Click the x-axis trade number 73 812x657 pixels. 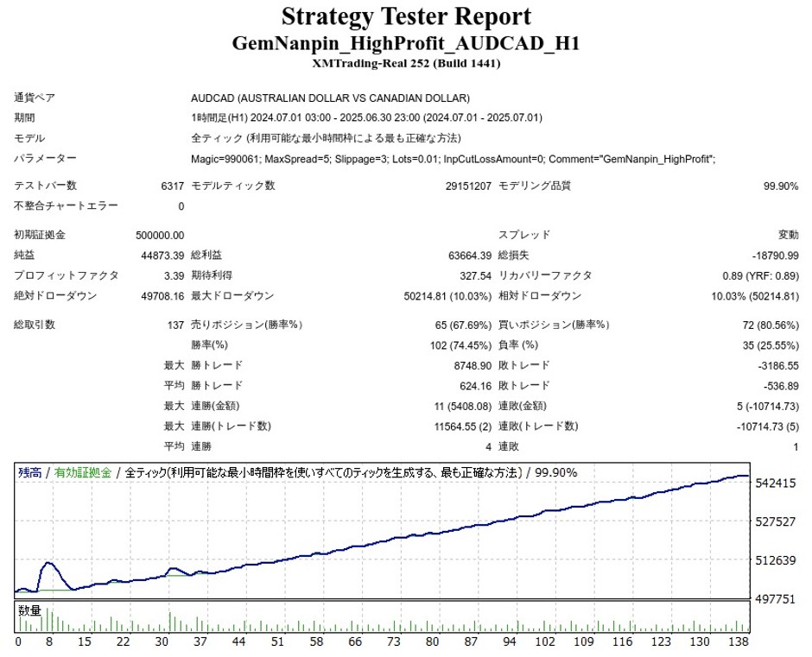click(394, 641)
